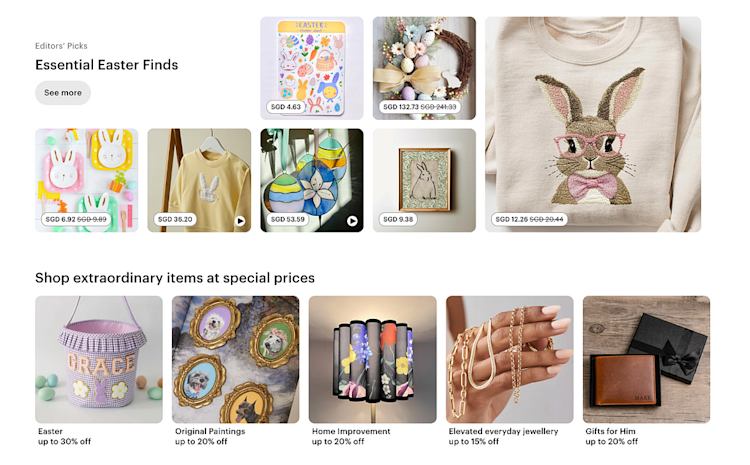The image size is (750, 465).
Task: Follow the Home Improvement link
Action: click(x=351, y=431)
